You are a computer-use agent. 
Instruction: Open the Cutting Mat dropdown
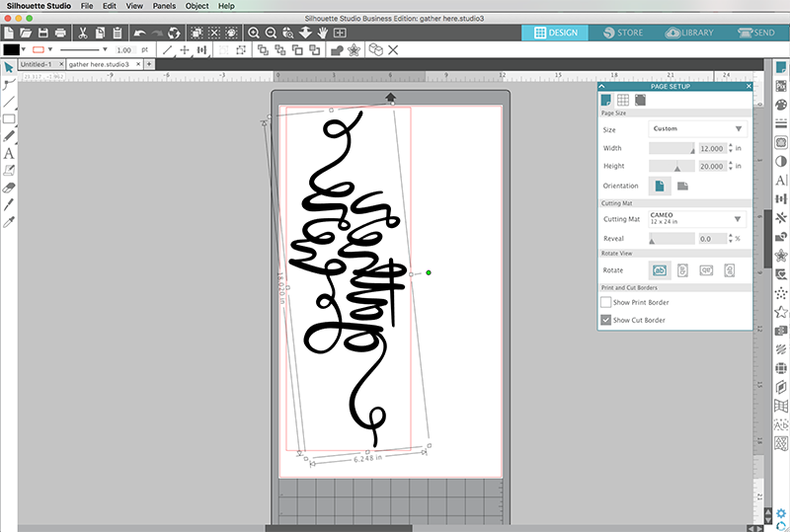click(x=698, y=219)
